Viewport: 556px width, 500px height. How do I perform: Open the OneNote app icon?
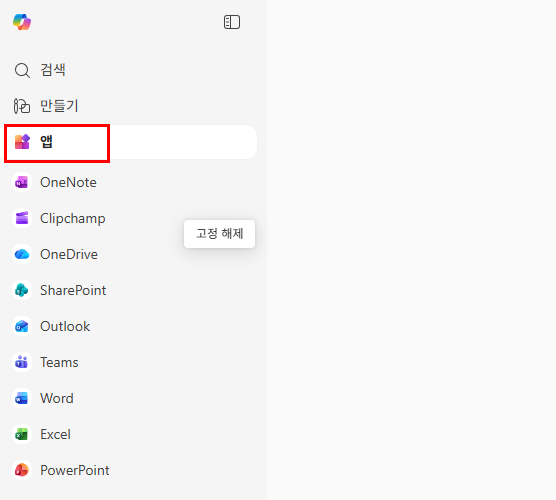(22, 183)
